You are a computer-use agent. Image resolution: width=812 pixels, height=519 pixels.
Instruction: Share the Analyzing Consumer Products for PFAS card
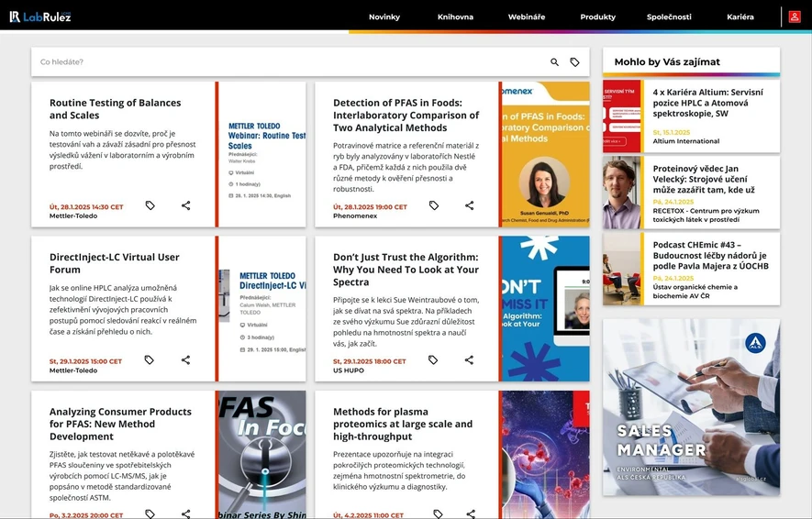[186, 513]
